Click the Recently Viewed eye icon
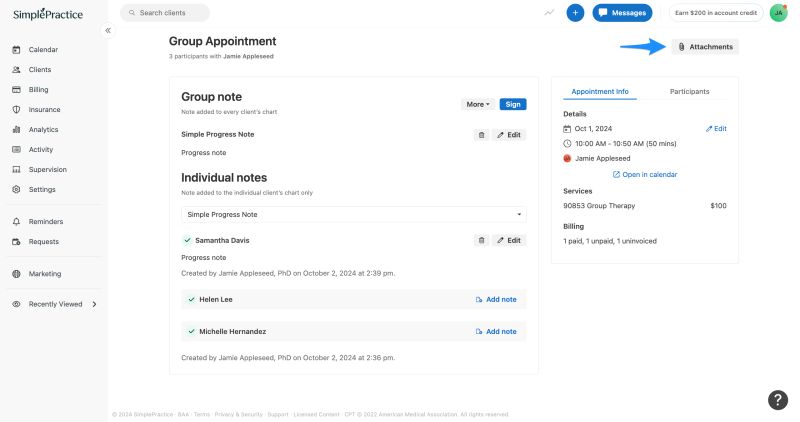This screenshot has height=422, width=800. (16, 304)
